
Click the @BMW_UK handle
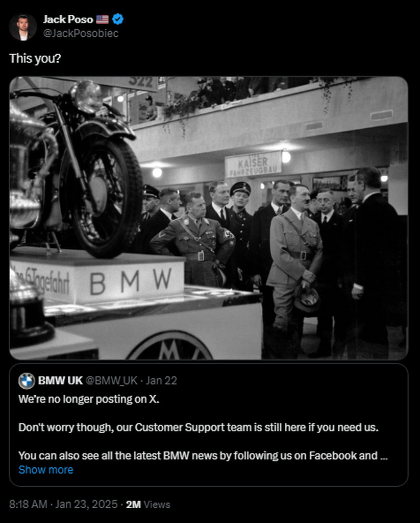click(x=111, y=381)
